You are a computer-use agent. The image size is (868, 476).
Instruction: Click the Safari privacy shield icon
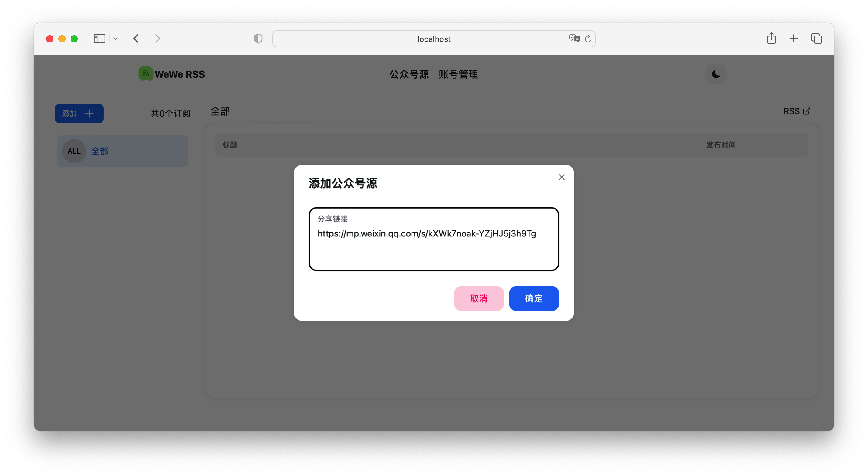257,39
